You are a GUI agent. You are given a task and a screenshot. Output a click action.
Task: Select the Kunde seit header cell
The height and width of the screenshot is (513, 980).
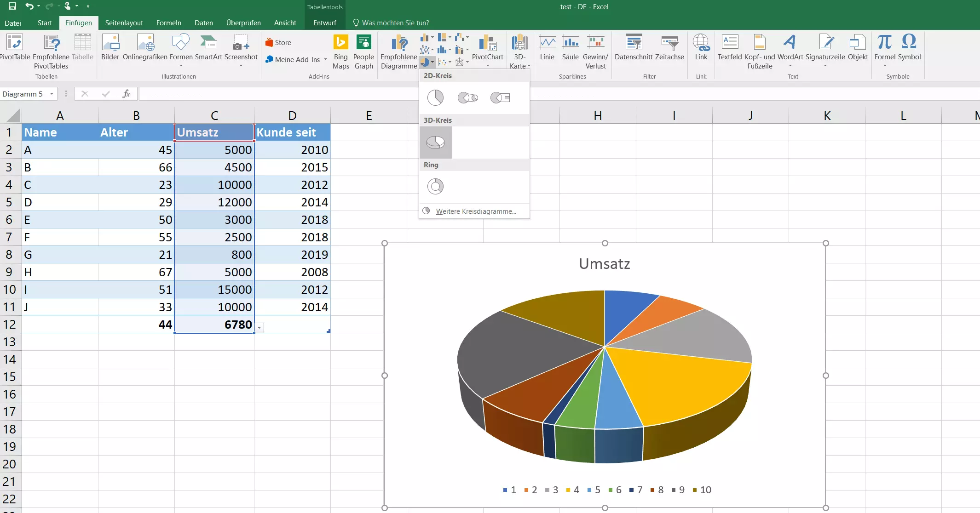click(x=292, y=132)
